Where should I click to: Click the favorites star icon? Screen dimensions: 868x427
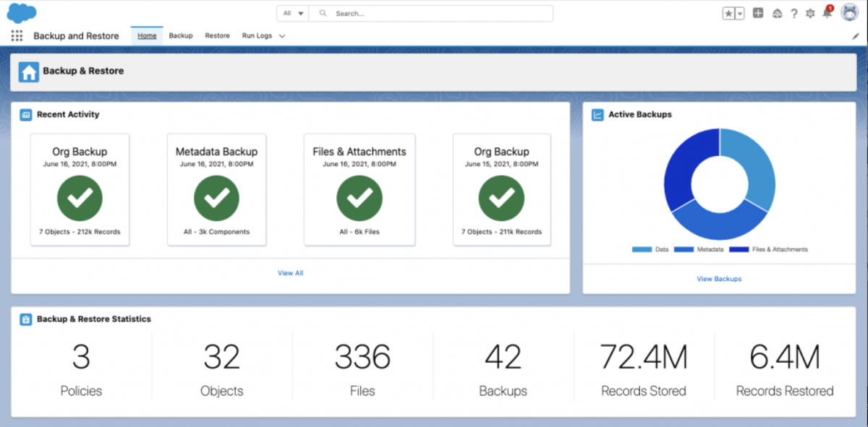point(728,12)
